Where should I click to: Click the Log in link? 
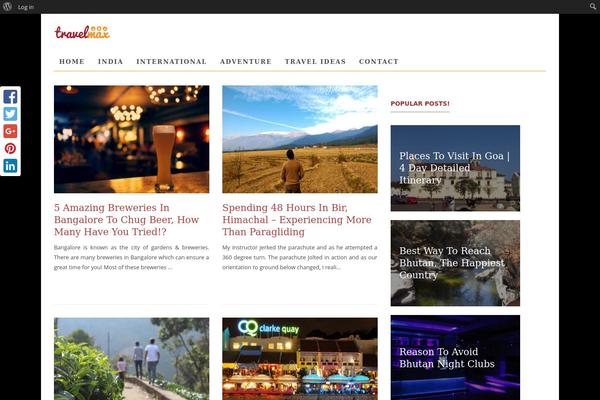click(x=26, y=7)
